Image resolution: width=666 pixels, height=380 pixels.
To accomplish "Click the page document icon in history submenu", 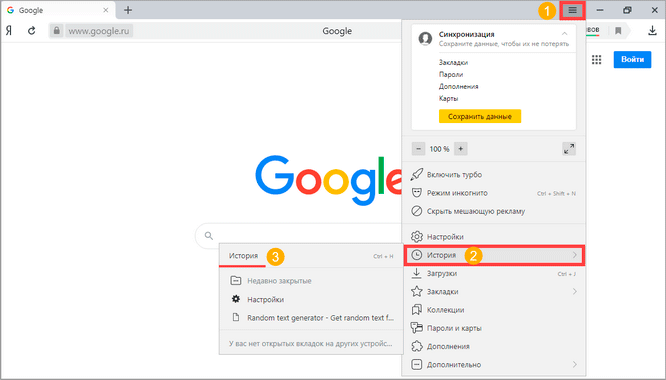I will [235, 317].
